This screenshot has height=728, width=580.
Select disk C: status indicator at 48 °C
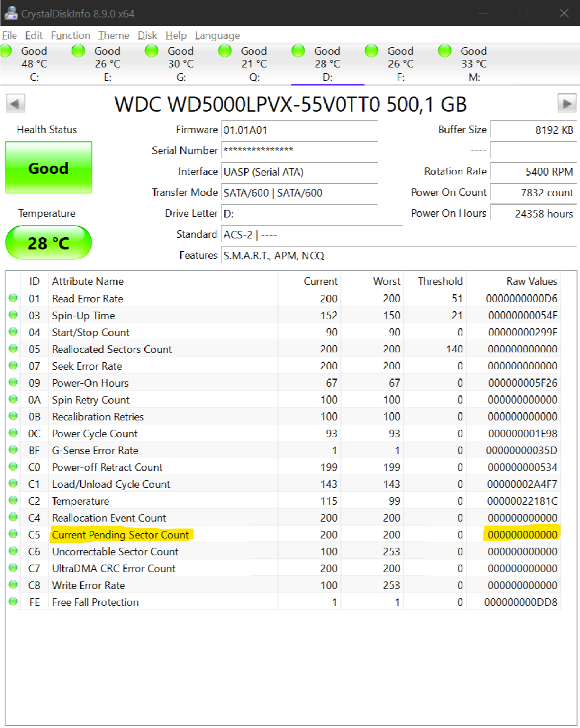[x=7, y=51]
